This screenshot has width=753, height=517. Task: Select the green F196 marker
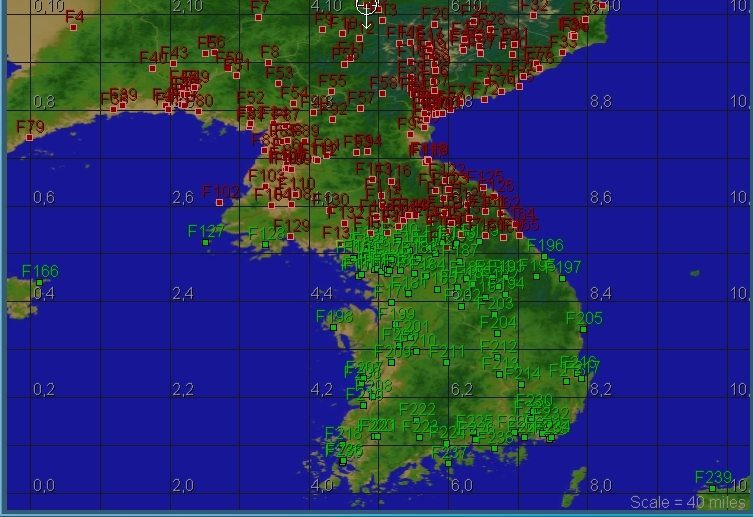click(x=545, y=257)
